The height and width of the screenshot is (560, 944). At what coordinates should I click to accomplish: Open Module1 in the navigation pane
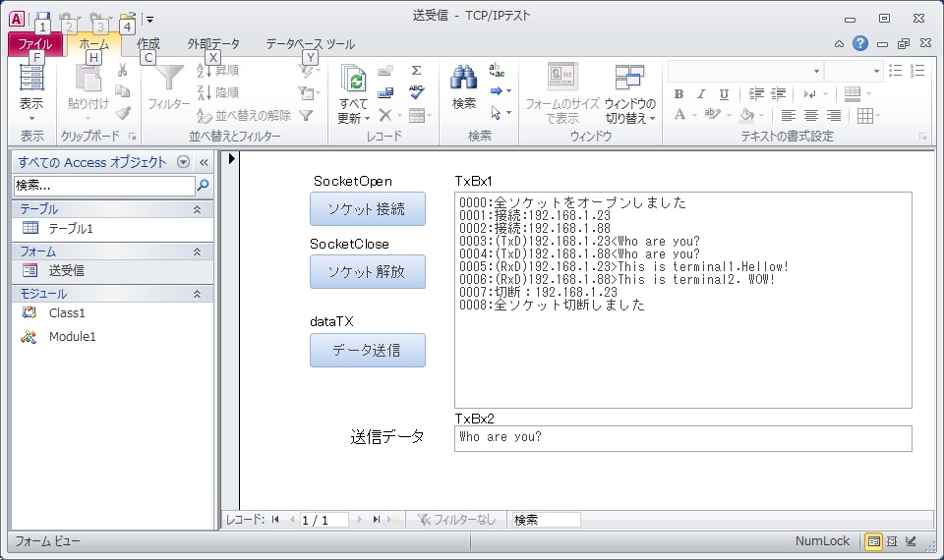[72, 337]
